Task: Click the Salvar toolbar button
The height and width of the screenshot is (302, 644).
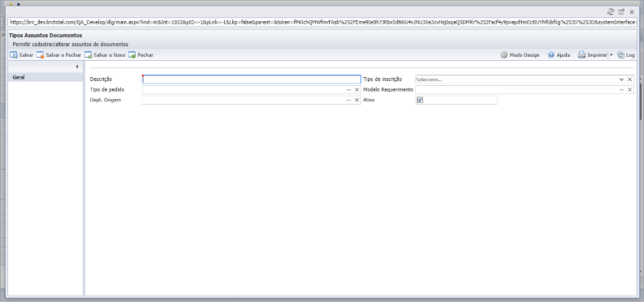Action: coord(21,55)
